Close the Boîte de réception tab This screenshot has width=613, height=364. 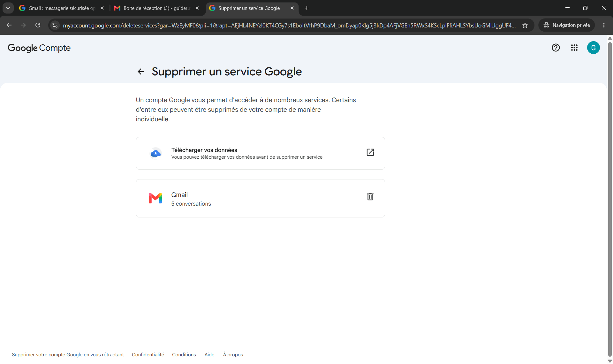coord(197,8)
